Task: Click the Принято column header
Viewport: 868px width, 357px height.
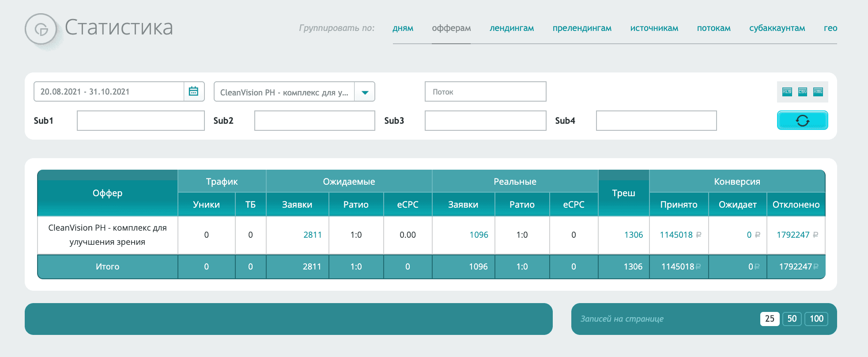Action: point(679,205)
